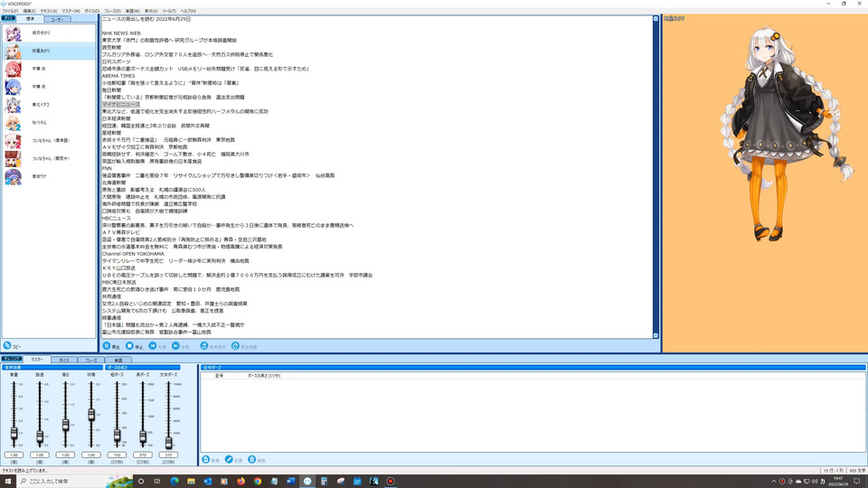Select ついなちゃん（標準語） voice preset
Screen dimensions: 868x488
coord(49,141)
